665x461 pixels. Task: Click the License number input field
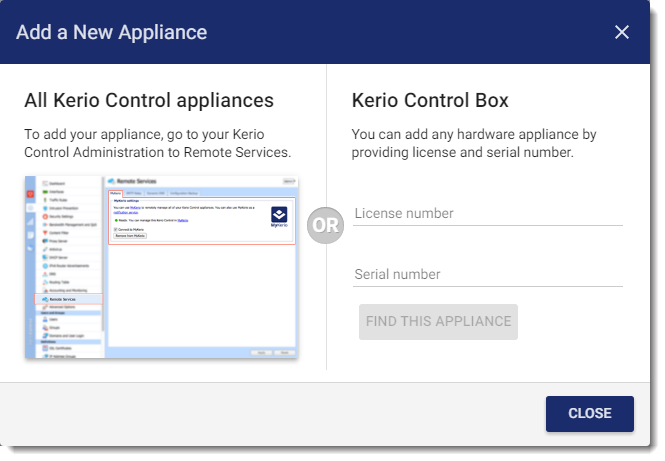coord(488,214)
